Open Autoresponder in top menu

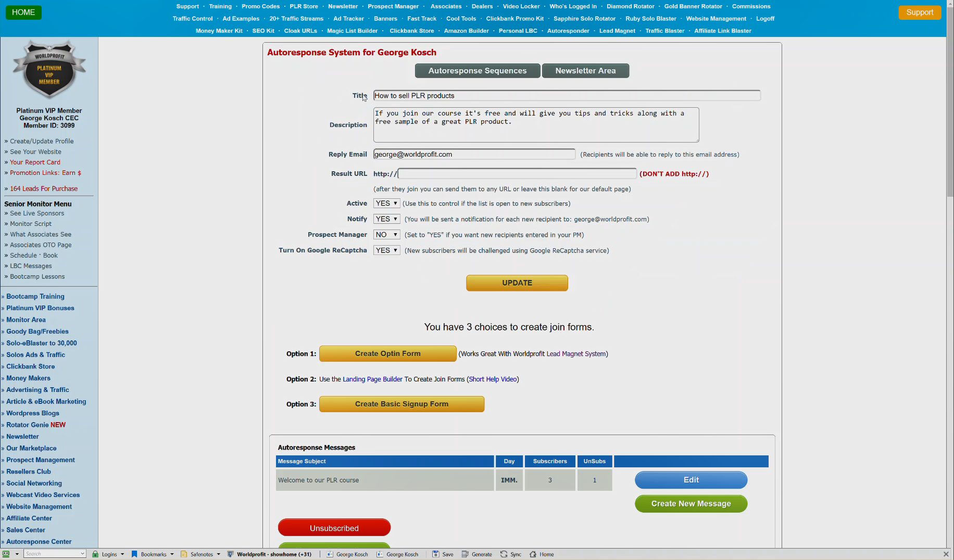(x=568, y=31)
